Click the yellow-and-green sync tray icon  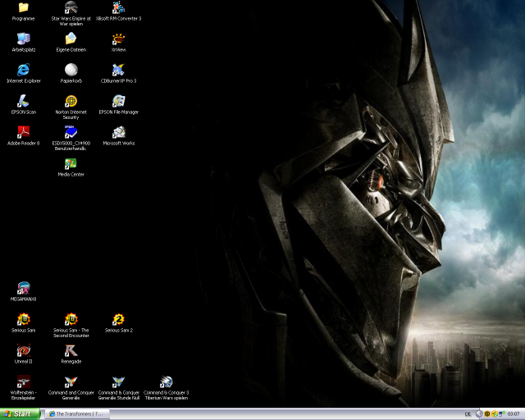point(494,414)
